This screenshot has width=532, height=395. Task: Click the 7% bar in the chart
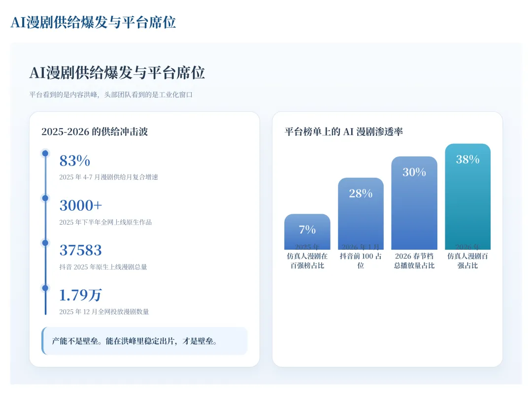(307, 232)
